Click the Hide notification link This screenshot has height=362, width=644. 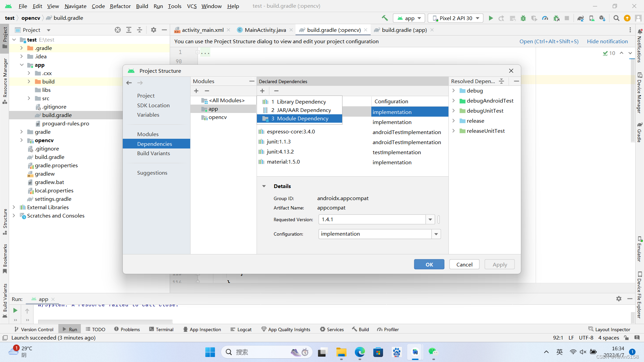[607, 41]
